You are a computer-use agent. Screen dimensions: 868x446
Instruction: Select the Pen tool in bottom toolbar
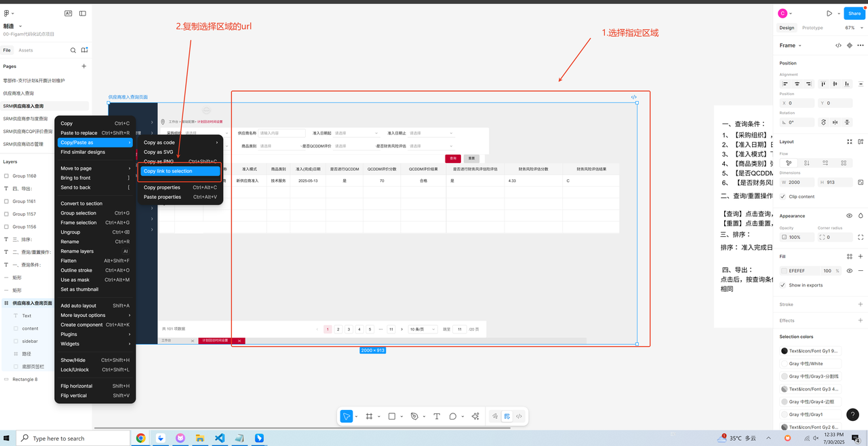pyautogui.click(x=414, y=416)
